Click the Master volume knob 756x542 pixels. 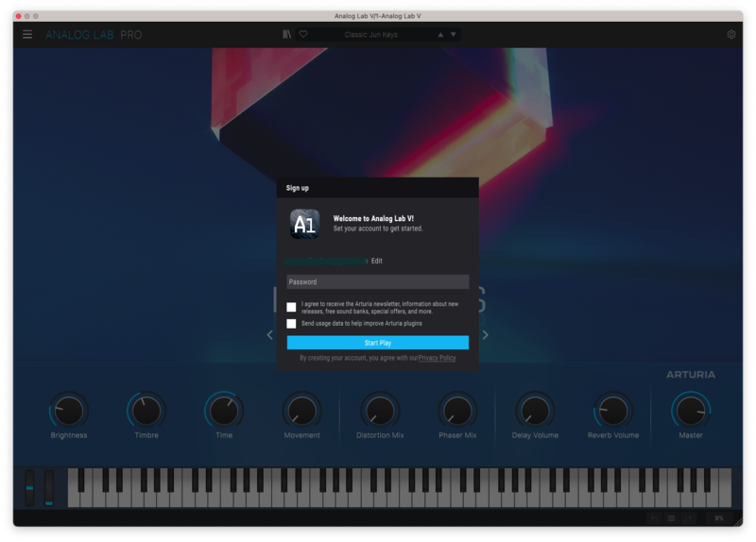(x=691, y=411)
